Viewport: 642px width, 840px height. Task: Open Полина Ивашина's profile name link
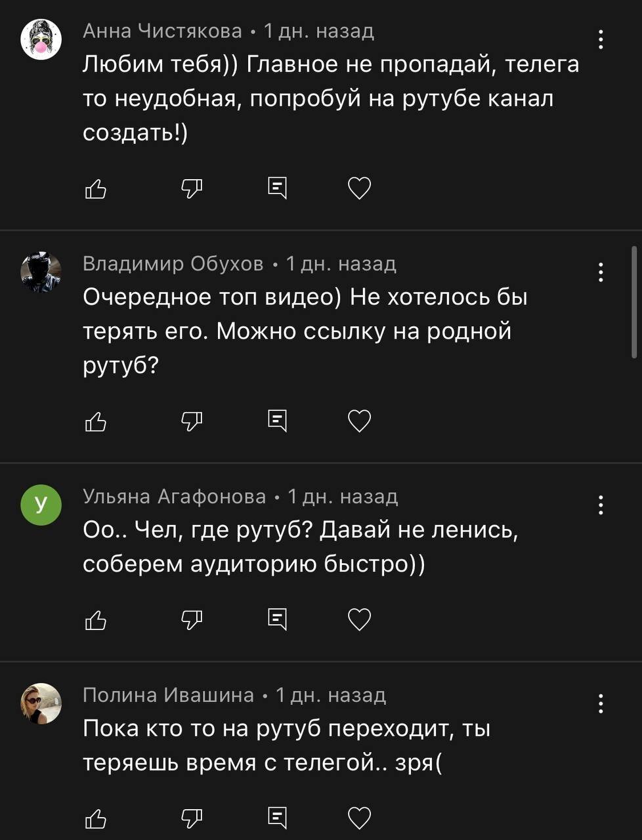point(168,695)
